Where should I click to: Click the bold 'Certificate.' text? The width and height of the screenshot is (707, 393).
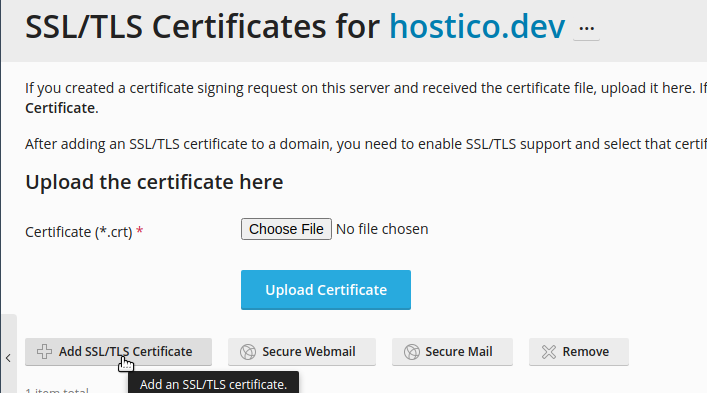(x=62, y=108)
